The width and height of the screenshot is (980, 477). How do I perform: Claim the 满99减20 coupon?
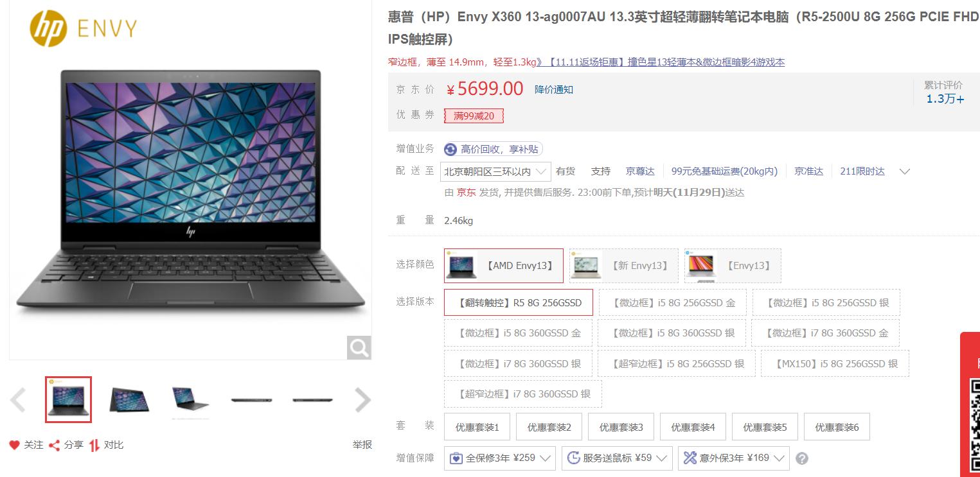474,116
